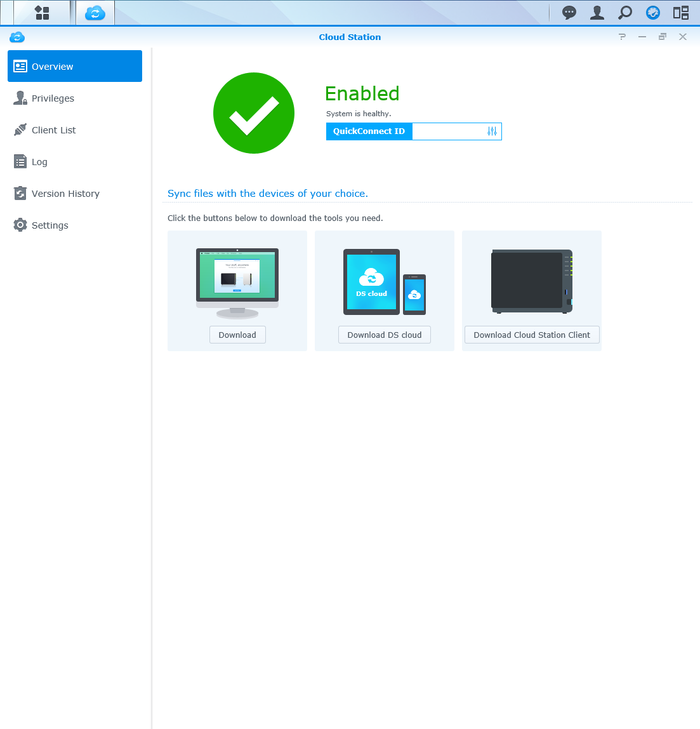Click the Cloud Station window title text

pyautogui.click(x=350, y=37)
